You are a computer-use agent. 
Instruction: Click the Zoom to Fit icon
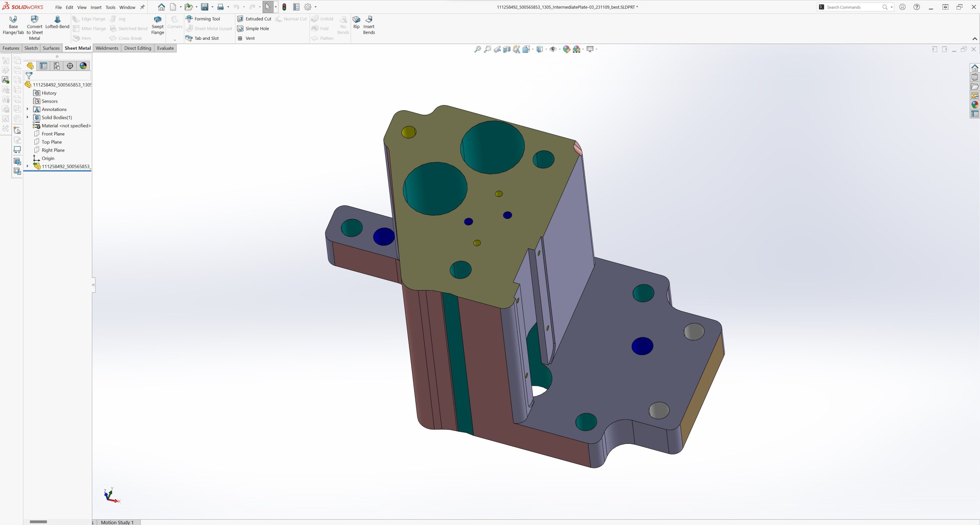477,49
